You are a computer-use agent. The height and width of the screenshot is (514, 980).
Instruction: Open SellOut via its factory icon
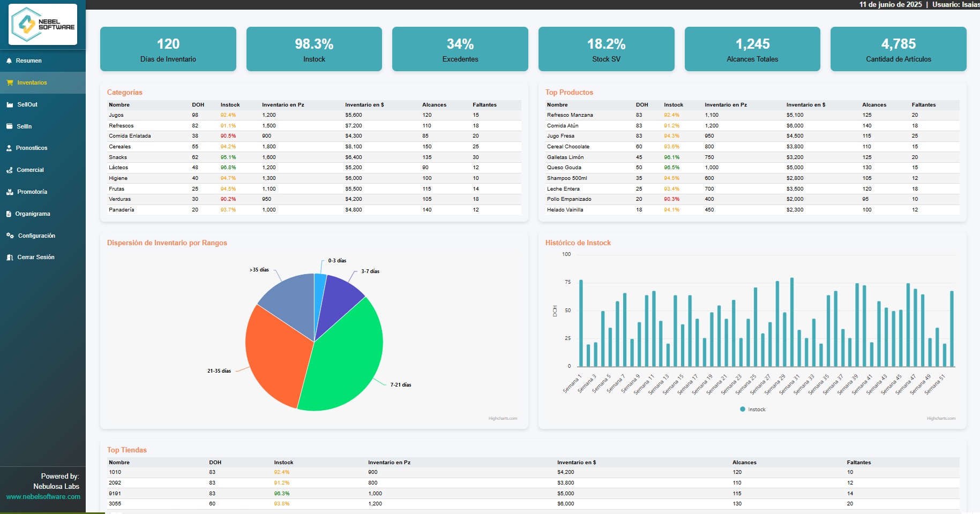[x=9, y=104]
